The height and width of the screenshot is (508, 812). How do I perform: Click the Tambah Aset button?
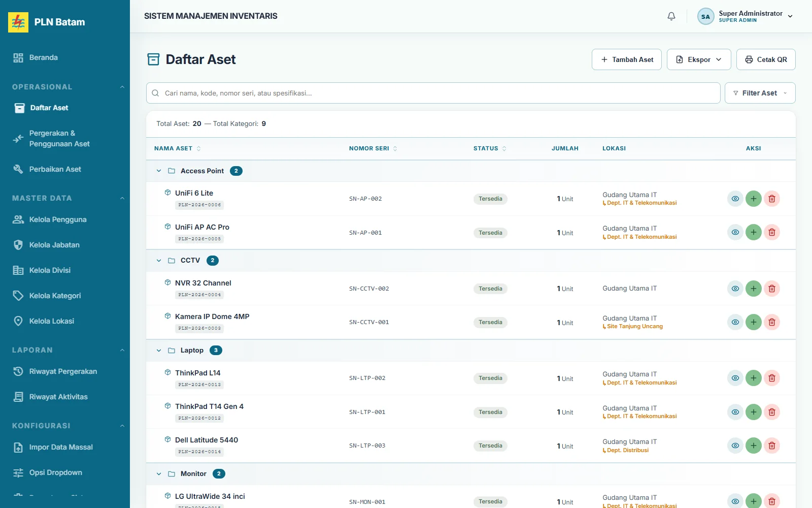(626, 59)
